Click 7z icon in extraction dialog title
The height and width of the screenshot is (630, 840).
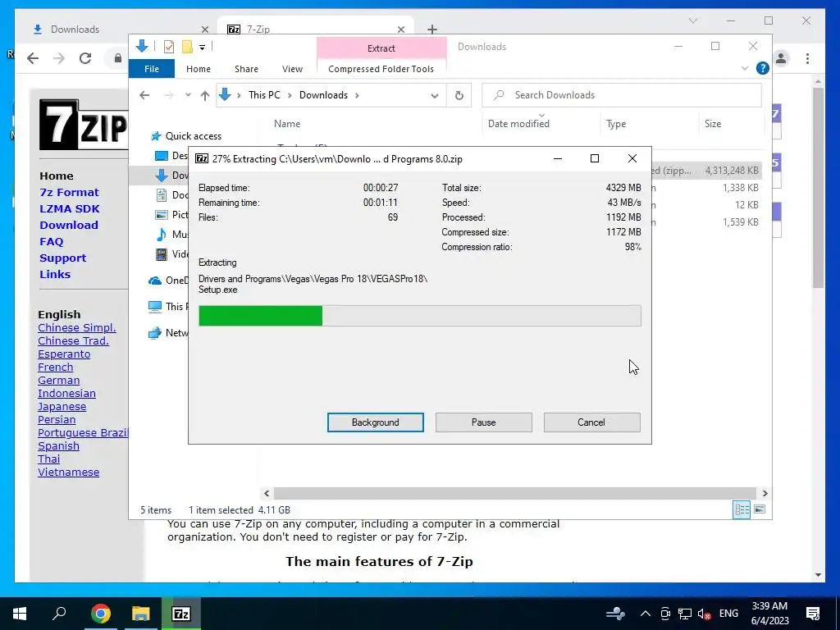(202, 158)
